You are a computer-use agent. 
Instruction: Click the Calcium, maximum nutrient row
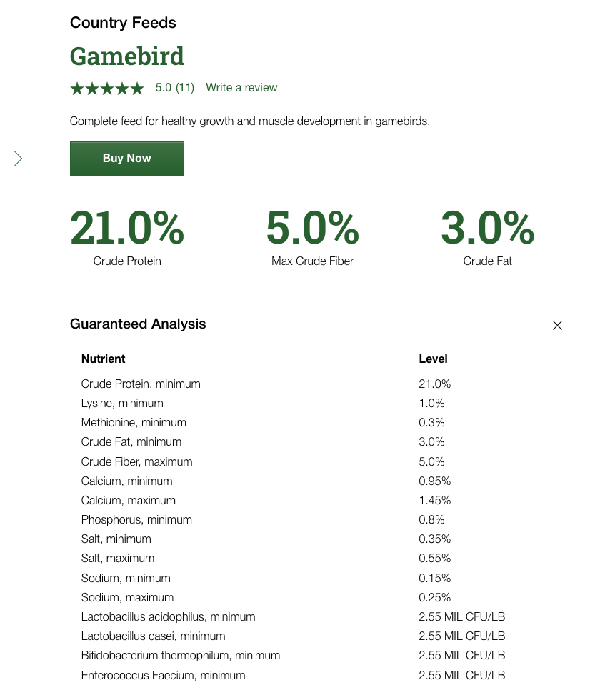[x=129, y=501]
